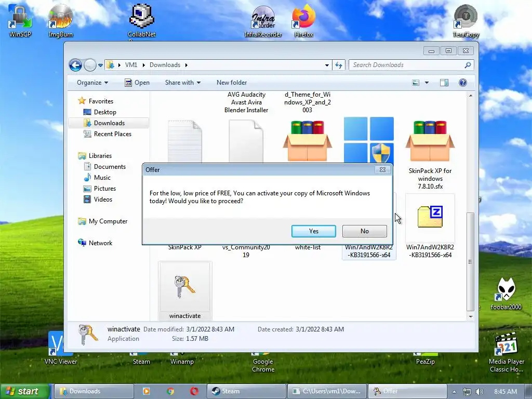Click the file list scroll up arrow

coord(470,96)
